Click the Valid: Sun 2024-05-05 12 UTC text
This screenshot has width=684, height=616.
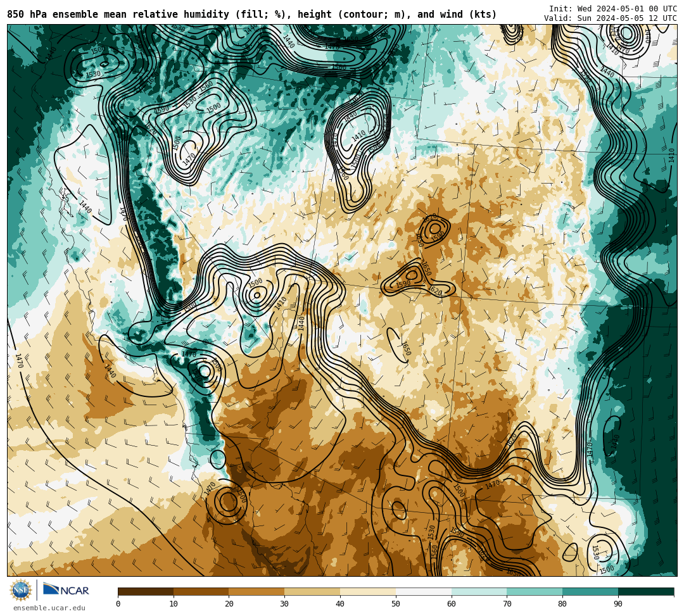pyautogui.click(x=611, y=18)
